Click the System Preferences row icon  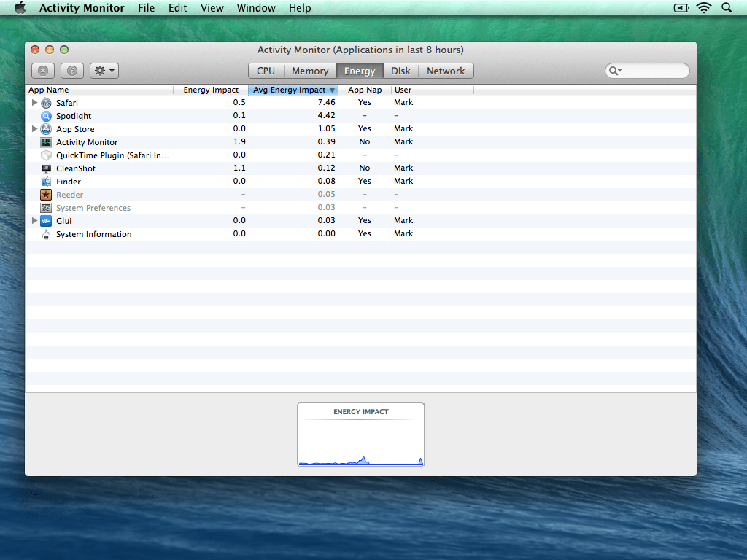(46, 208)
